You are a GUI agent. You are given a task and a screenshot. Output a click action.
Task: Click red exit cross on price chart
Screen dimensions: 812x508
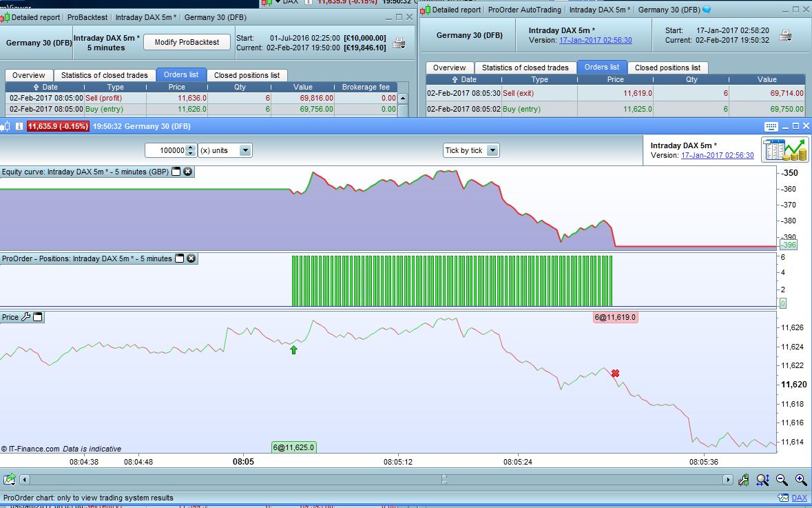pyautogui.click(x=615, y=373)
